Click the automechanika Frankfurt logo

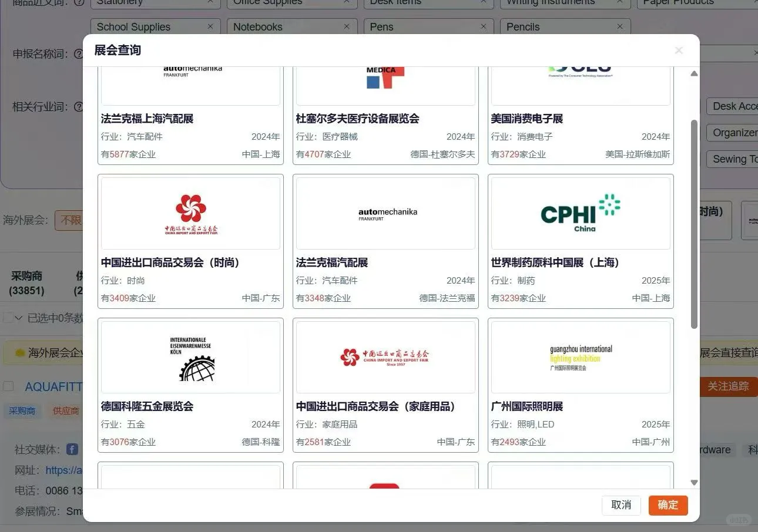click(x=385, y=213)
